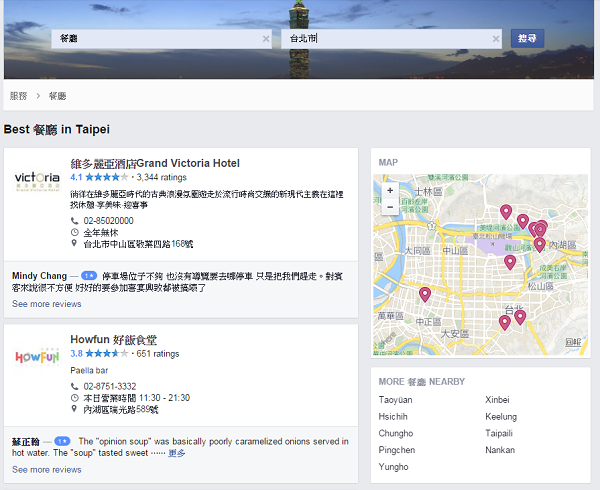600x490 pixels.
Task: Open the Grand Victoria Hotel logo thumbnail
Action: pos(37,181)
